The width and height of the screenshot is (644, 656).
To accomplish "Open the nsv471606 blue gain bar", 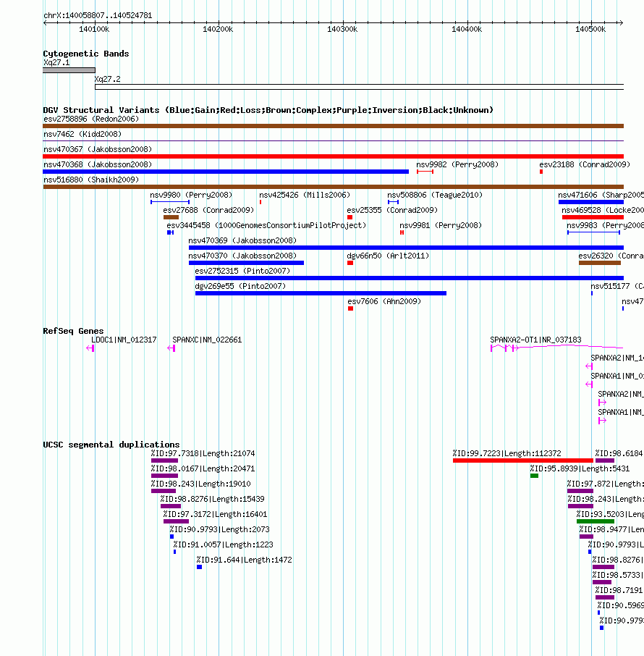I will (x=591, y=202).
